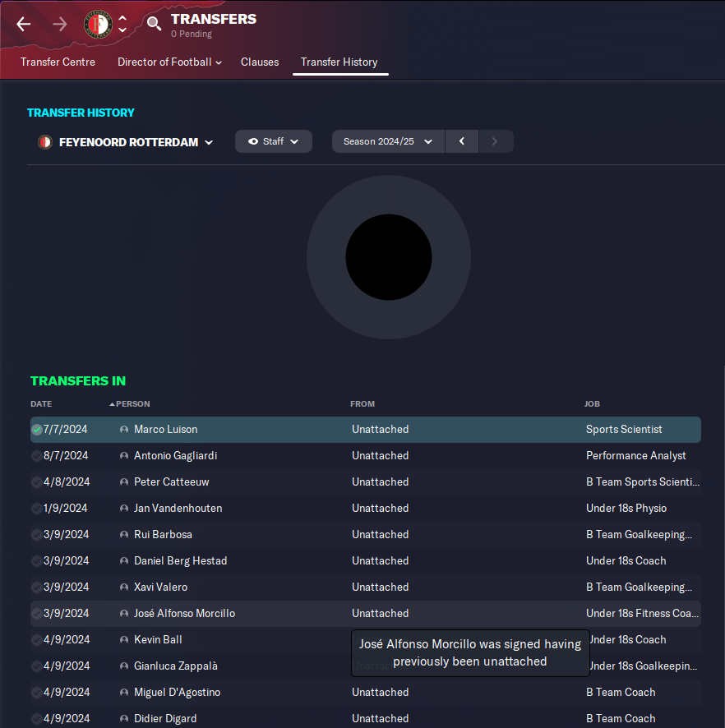This screenshot has width=725, height=728.
Task: Go to the next season arrow
Action: [x=496, y=141]
